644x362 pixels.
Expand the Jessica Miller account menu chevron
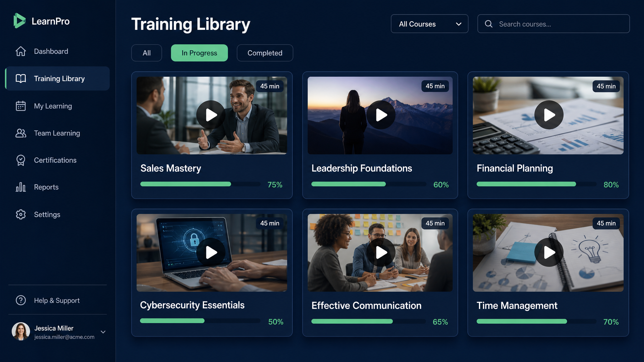pyautogui.click(x=103, y=332)
